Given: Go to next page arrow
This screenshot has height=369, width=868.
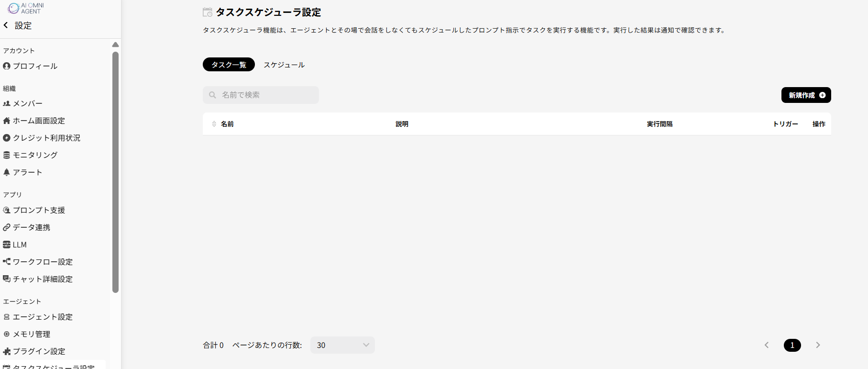Looking at the screenshot, I should [x=818, y=345].
